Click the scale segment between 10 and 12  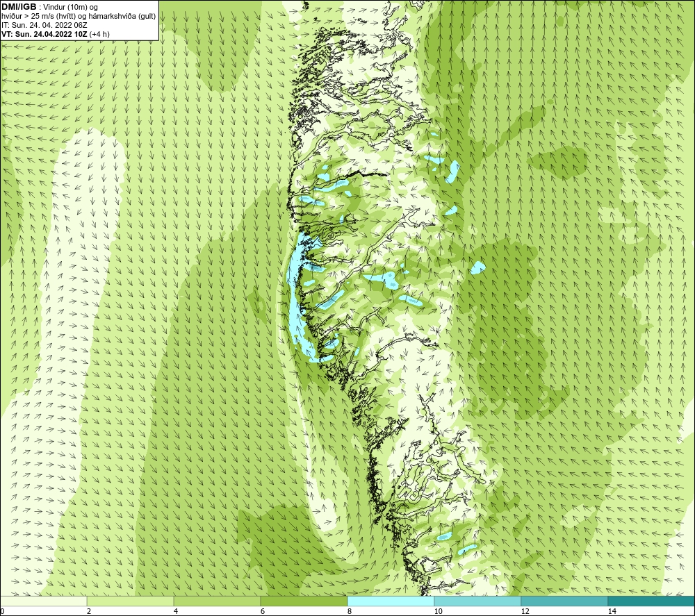pyautogui.click(x=478, y=601)
